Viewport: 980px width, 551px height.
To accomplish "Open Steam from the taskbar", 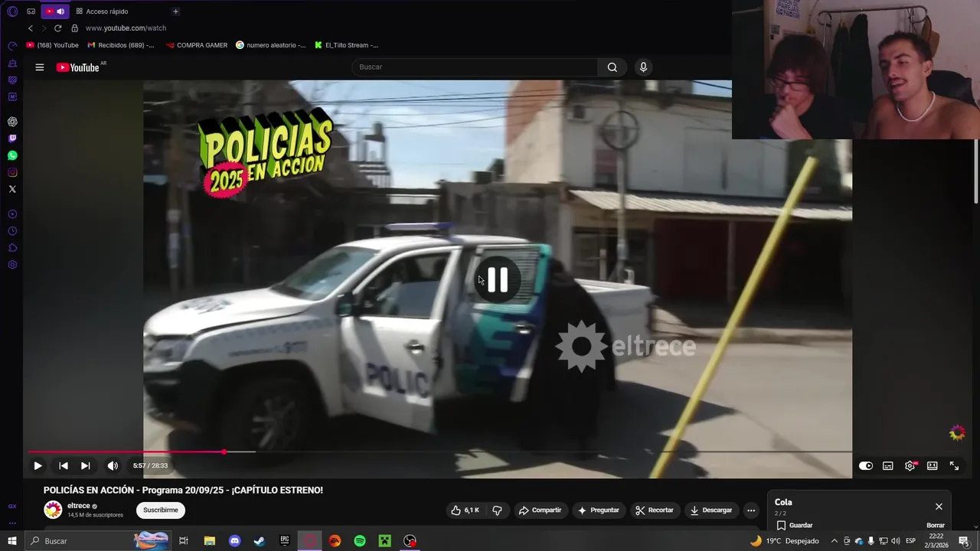I will pyautogui.click(x=260, y=541).
